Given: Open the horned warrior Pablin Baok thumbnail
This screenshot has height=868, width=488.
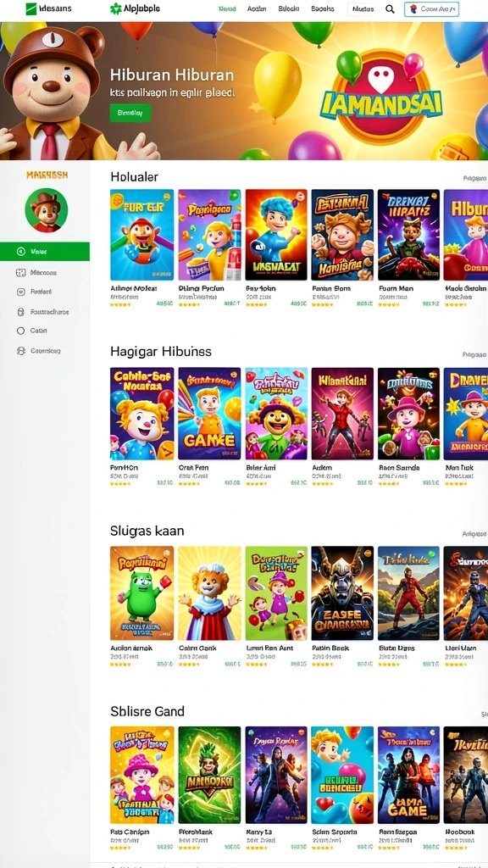Looking at the screenshot, I should [x=342, y=593].
